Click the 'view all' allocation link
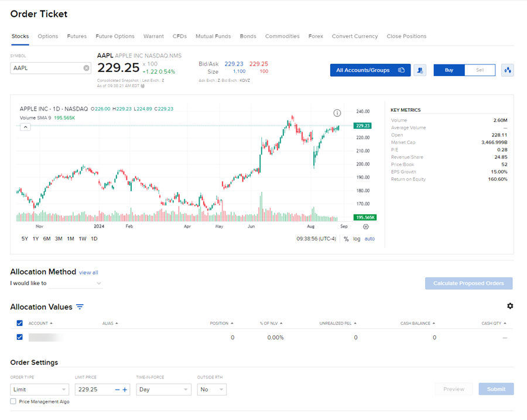527x420 pixels. coord(88,273)
